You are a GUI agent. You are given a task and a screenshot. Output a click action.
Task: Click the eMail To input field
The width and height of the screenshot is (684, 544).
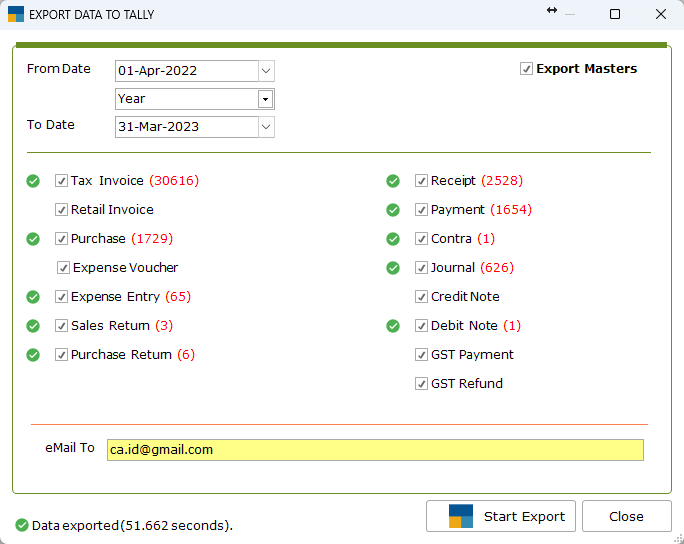(x=375, y=450)
